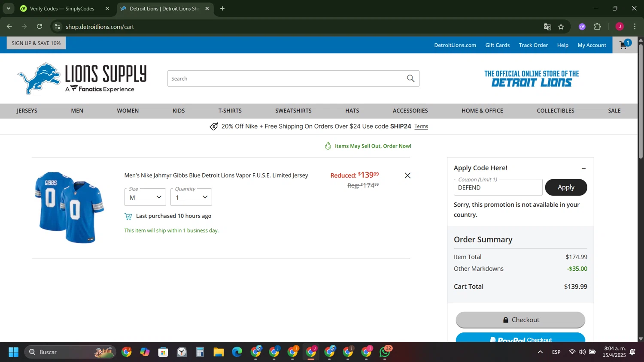Click the browser address bar URL
The height and width of the screenshot is (362, 644).
pyautogui.click(x=100, y=27)
